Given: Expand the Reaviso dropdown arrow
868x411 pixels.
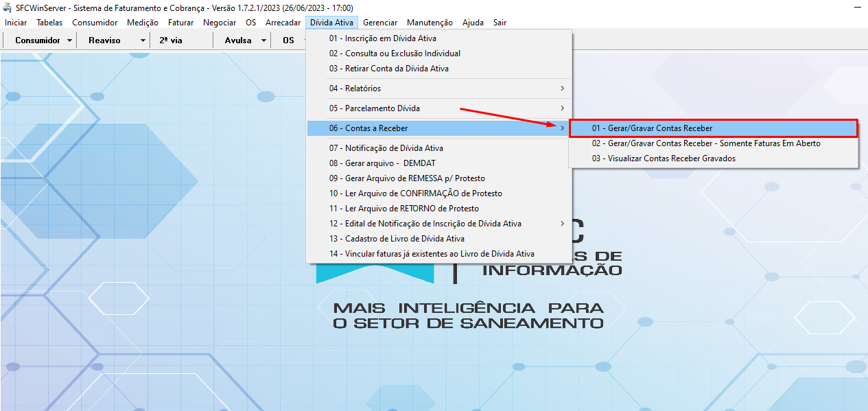Looking at the screenshot, I should 143,40.
